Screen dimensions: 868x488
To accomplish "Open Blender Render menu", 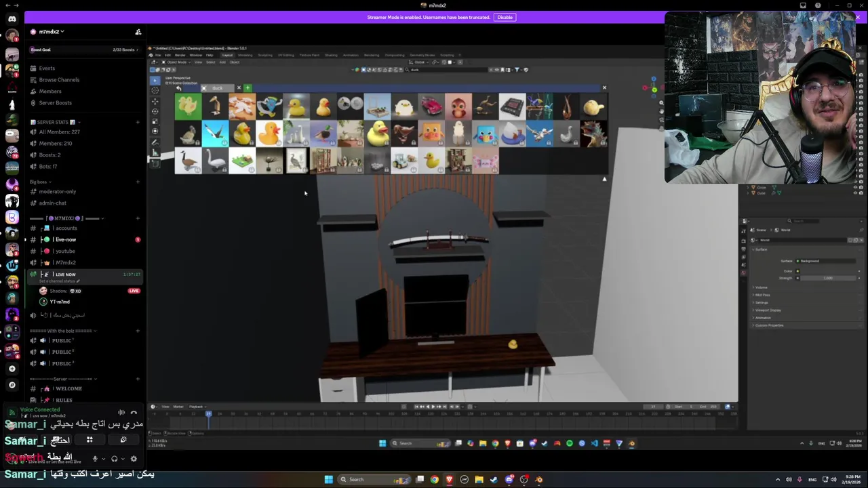I will click(180, 55).
